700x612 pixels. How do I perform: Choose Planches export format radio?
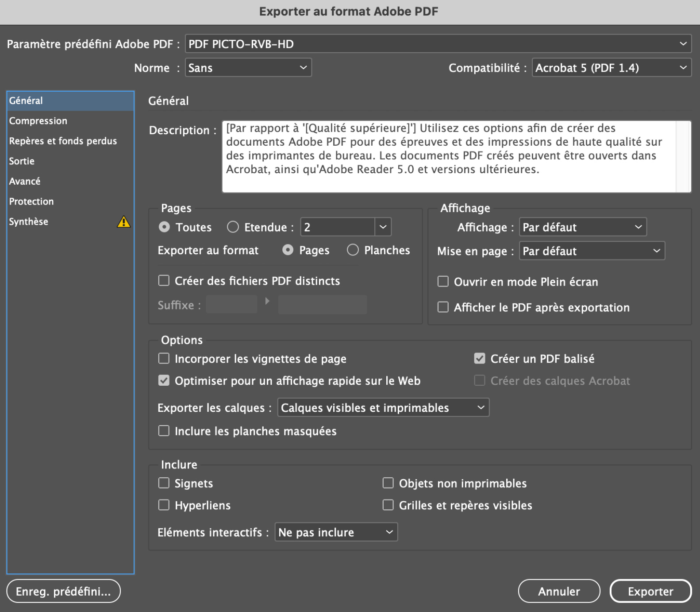click(x=353, y=250)
